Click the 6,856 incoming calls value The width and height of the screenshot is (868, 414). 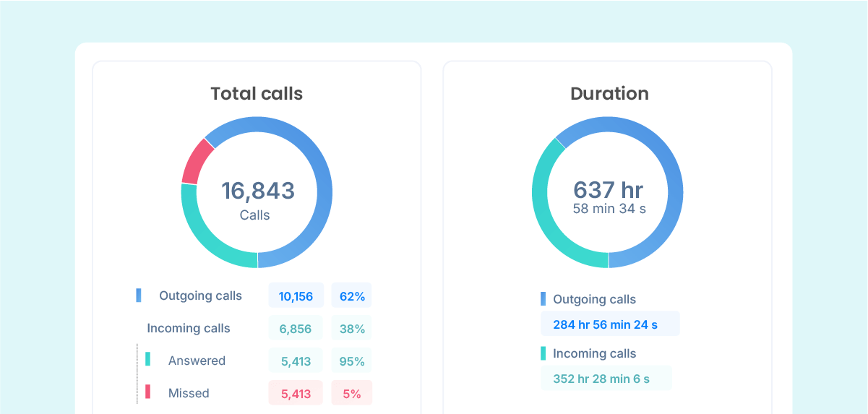point(295,329)
